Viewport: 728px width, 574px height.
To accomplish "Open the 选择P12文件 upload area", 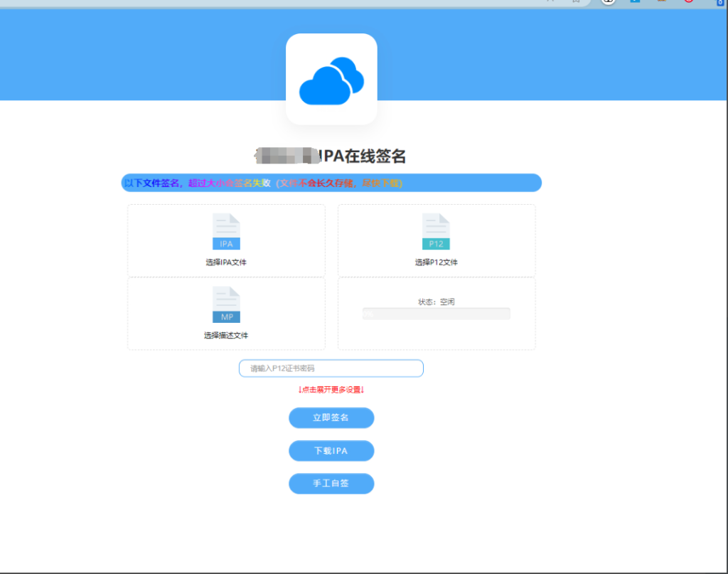I will pyautogui.click(x=436, y=240).
